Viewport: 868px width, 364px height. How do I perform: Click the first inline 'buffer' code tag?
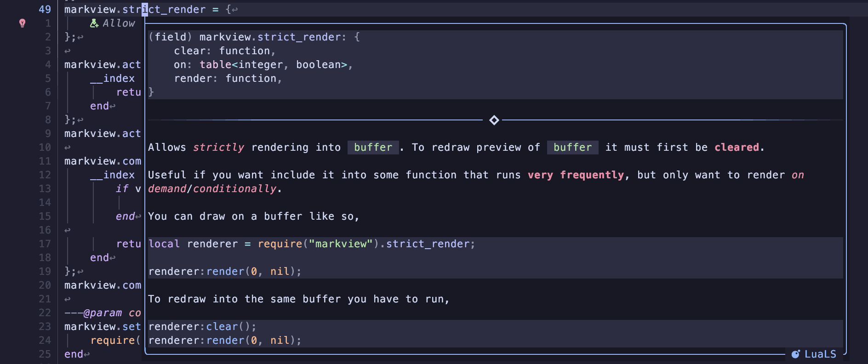tap(373, 147)
